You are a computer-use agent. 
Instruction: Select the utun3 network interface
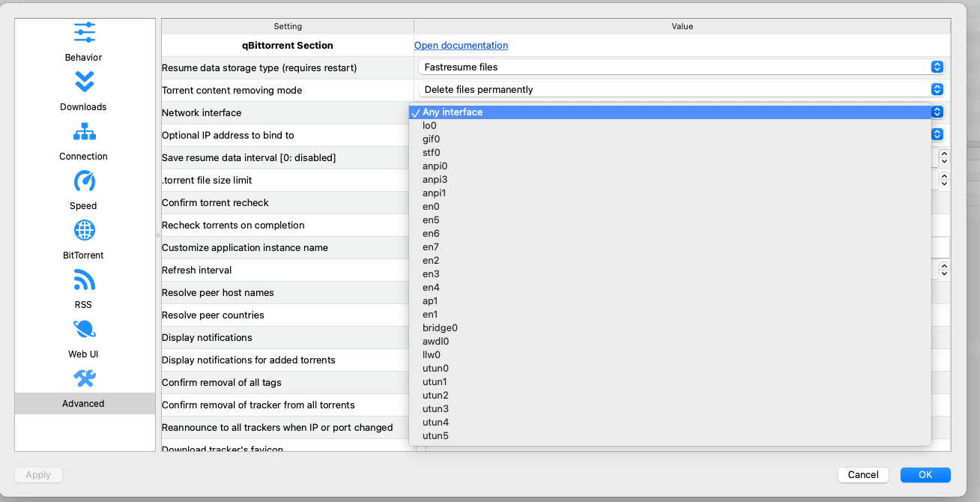pos(670,409)
